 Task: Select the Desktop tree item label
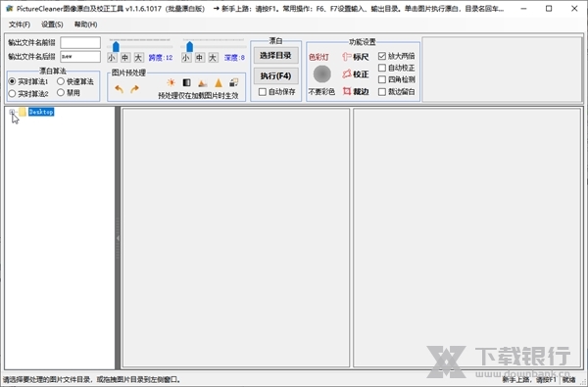tap(41, 112)
